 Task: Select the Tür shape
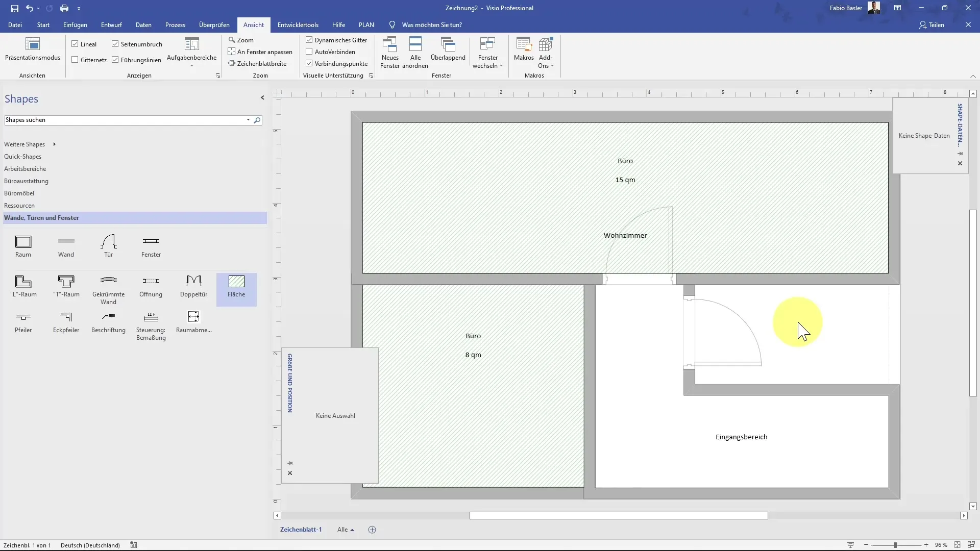tap(109, 246)
